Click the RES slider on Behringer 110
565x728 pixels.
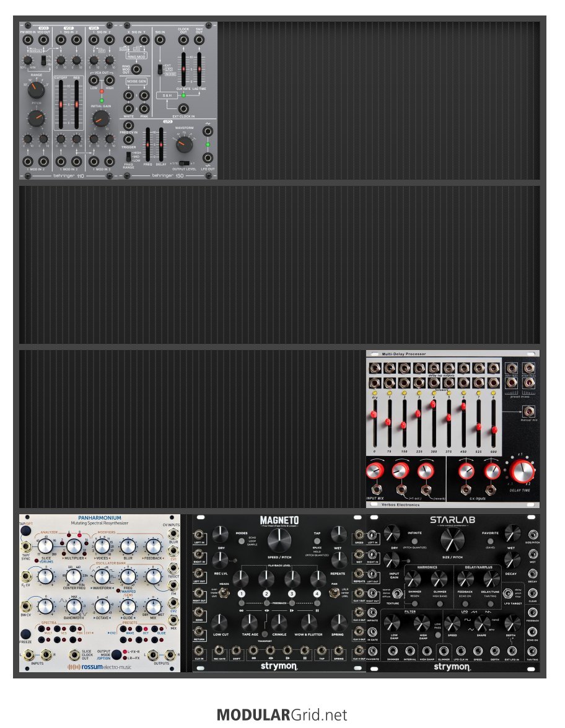tap(76, 105)
